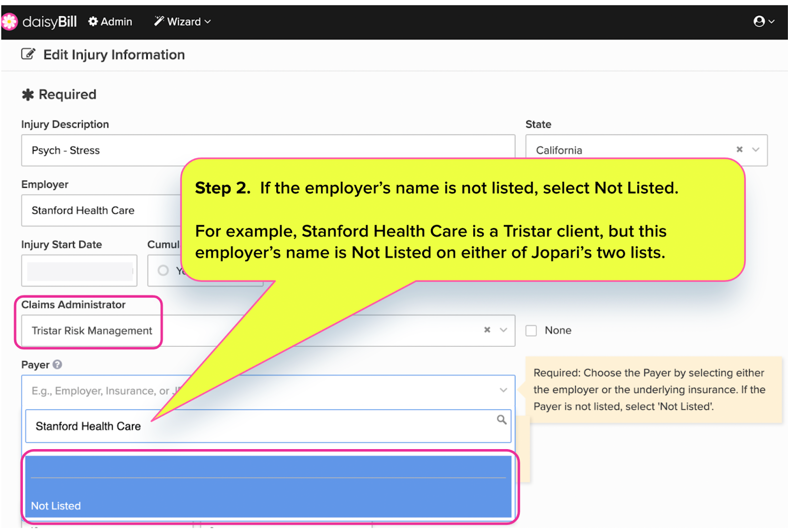Expand the State dropdown
Screen dimensions: 788x532
tap(755, 150)
